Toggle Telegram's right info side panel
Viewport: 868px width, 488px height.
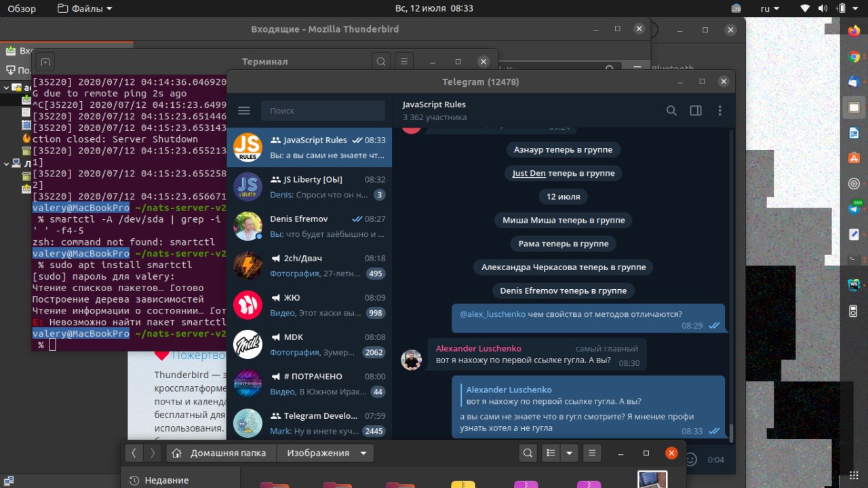[x=696, y=111]
